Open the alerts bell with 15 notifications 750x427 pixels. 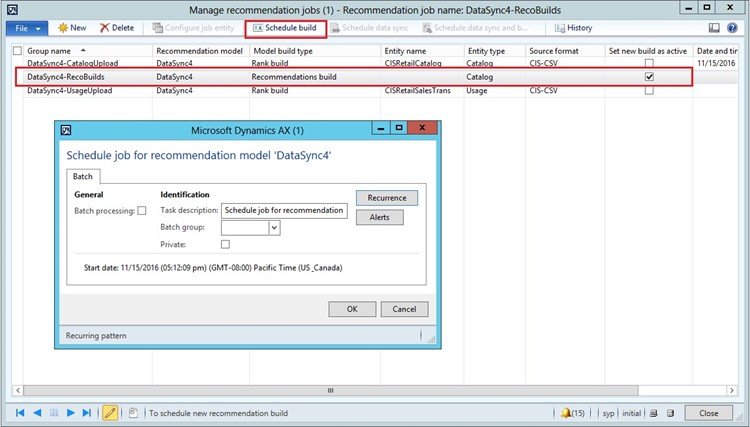click(573, 413)
